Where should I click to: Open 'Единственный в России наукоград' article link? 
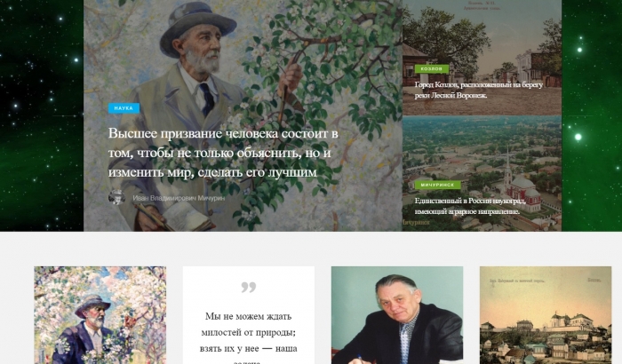[470, 206]
